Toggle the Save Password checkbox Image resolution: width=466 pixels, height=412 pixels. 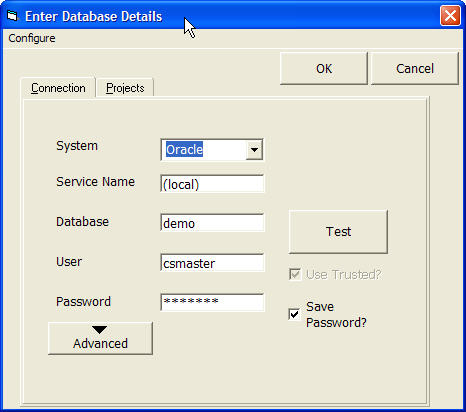pyautogui.click(x=294, y=314)
